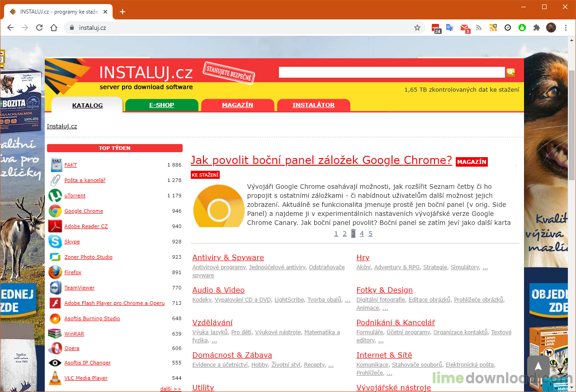Click the "další >>" link under the top list
576x392 pixels.
(170, 388)
